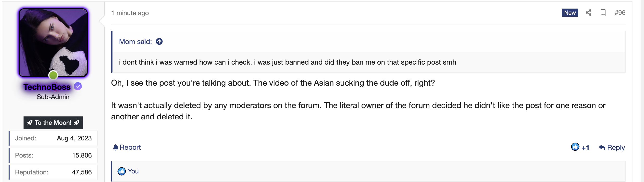The width and height of the screenshot is (644, 182).
Task: Click the verified badge next to TechnoBoss
Action: pyautogui.click(x=78, y=87)
